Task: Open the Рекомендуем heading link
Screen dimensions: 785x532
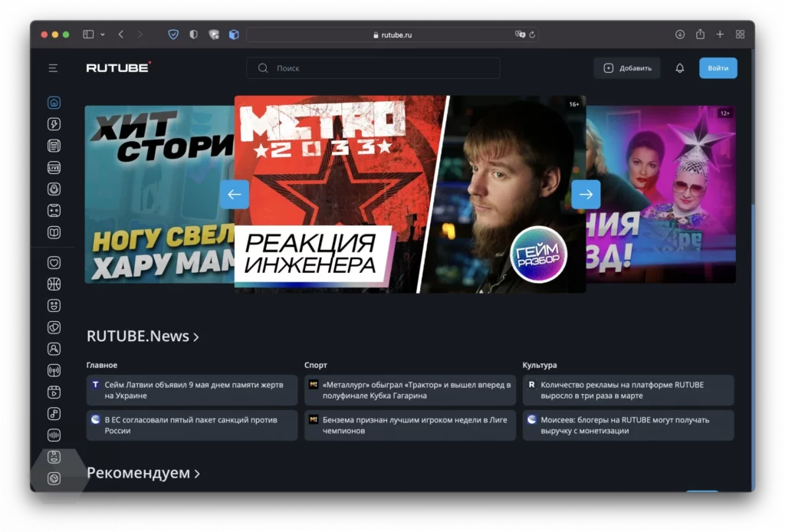Action: pos(138,472)
